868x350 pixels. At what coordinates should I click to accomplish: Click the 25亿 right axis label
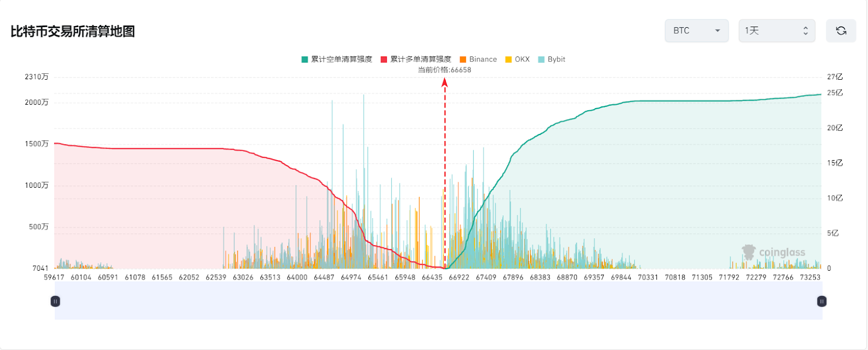(835, 93)
